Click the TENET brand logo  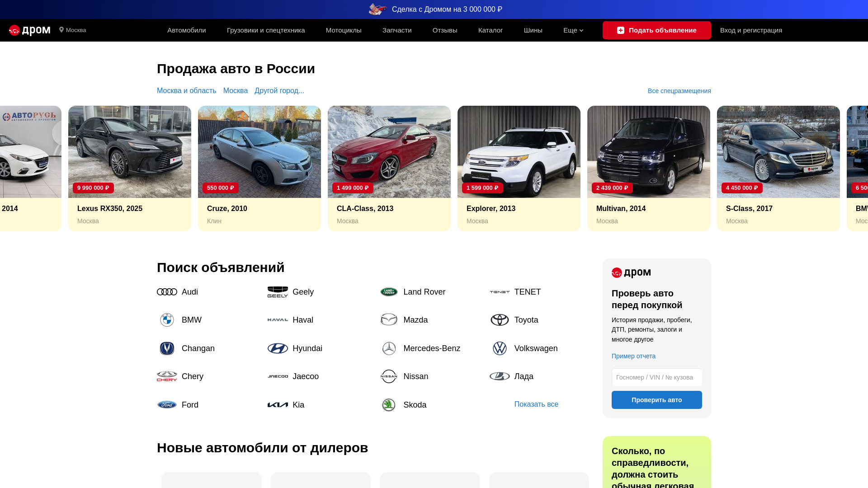coord(500,292)
